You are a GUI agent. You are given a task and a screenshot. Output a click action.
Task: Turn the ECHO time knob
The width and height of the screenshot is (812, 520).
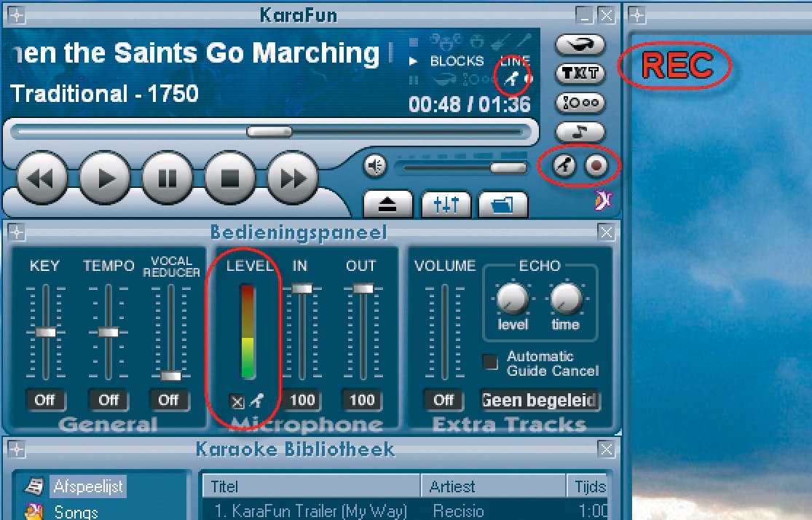(567, 299)
